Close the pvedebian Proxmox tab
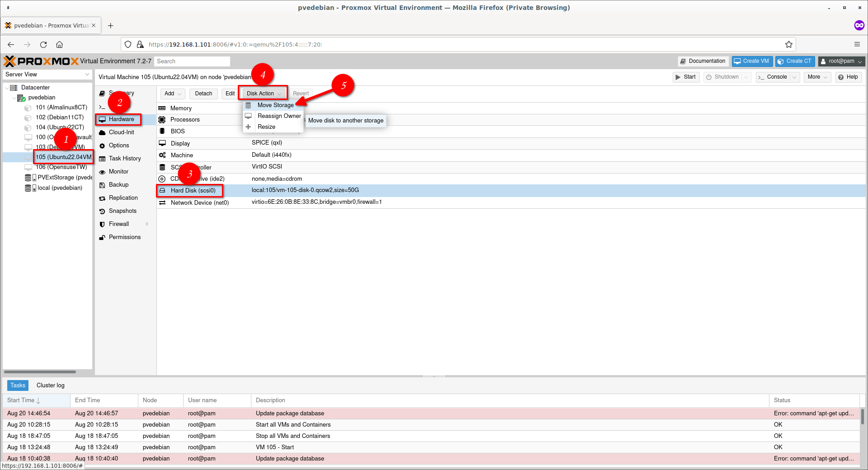The image size is (868, 470). 94,25
